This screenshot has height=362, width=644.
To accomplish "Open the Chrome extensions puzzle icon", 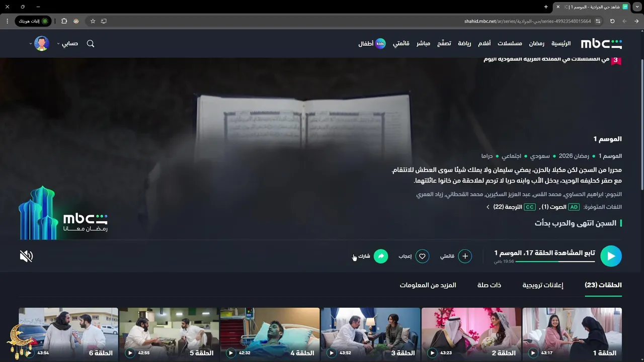I will (64, 21).
